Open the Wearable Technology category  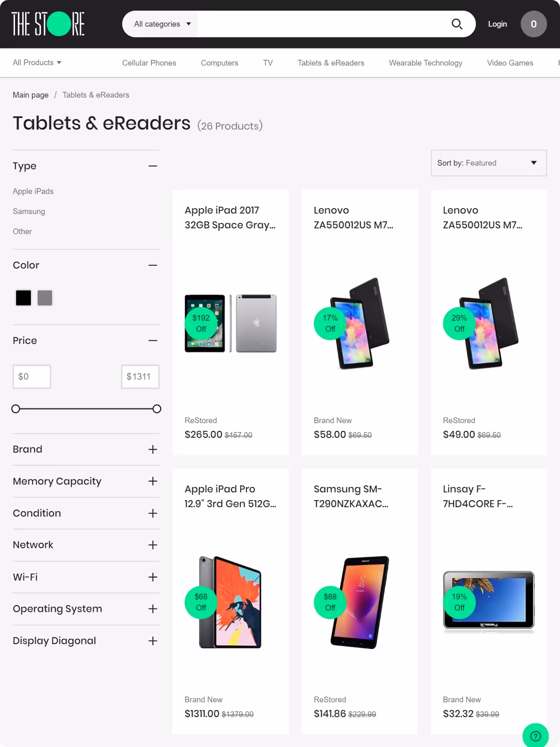[425, 63]
